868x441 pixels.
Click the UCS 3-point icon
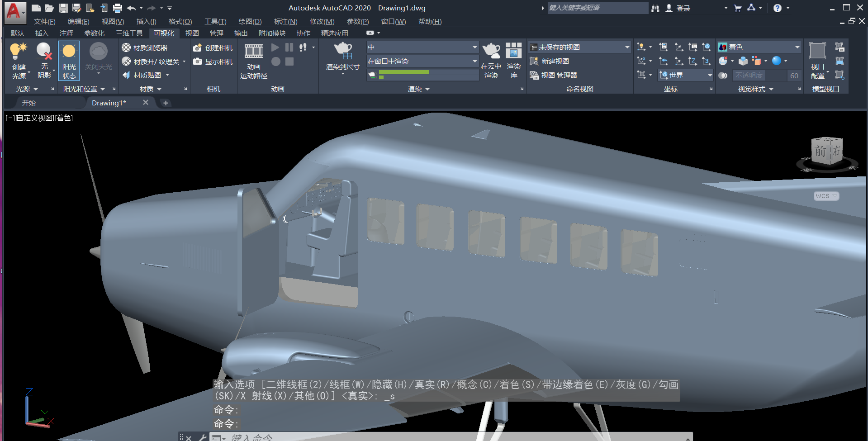pos(706,61)
